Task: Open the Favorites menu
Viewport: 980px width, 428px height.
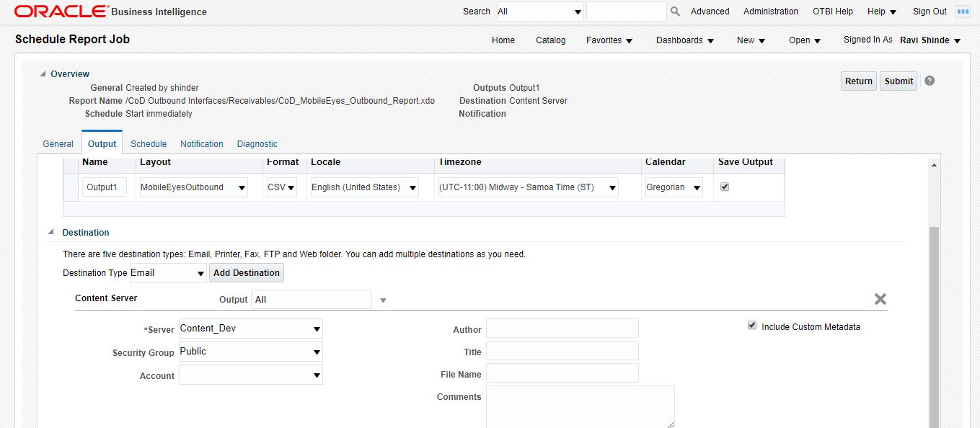Action: pos(609,40)
